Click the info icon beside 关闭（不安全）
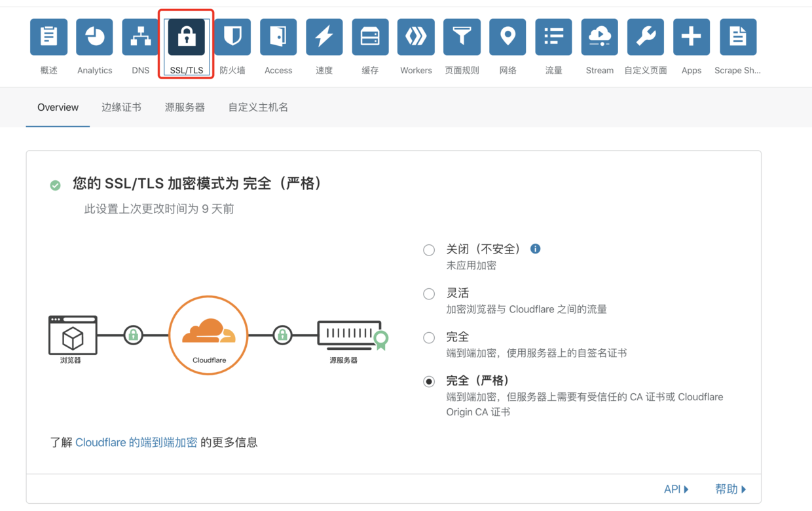812x511 pixels. [x=535, y=249]
